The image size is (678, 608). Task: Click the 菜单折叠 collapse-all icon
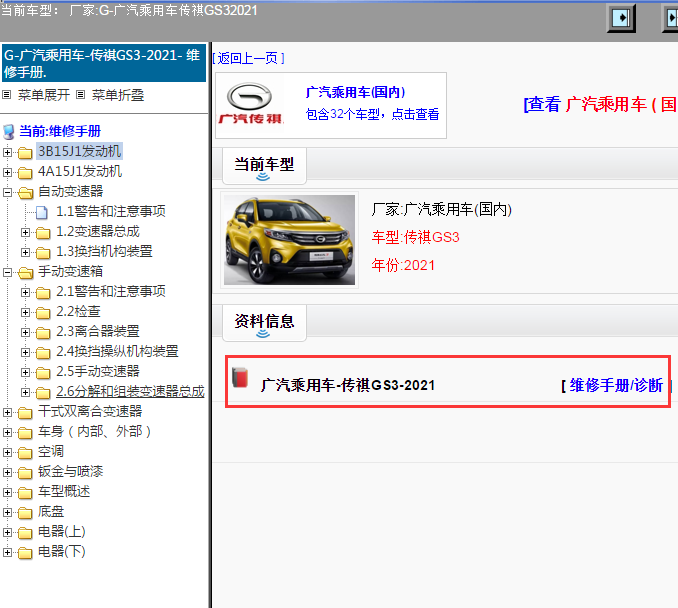[x=80, y=94]
